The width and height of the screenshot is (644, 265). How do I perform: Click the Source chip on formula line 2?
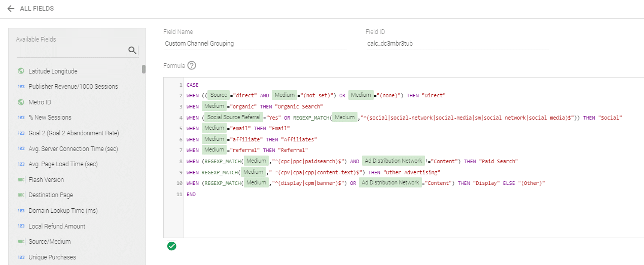click(219, 95)
